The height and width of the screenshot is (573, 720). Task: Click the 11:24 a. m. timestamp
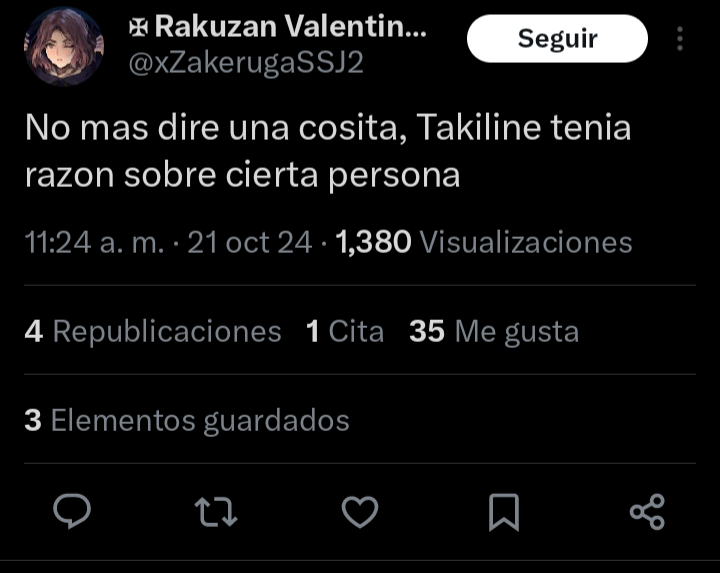[94, 242]
